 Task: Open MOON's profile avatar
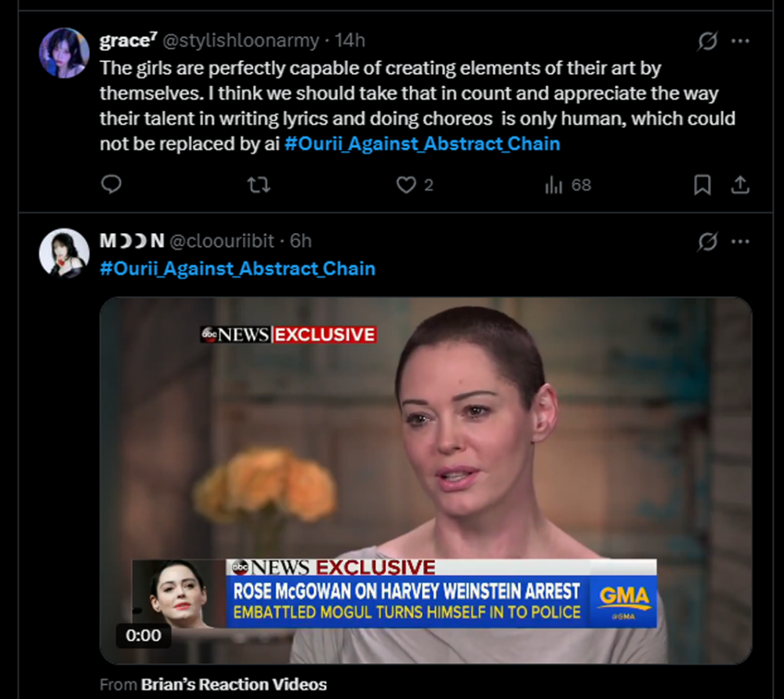click(64, 253)
